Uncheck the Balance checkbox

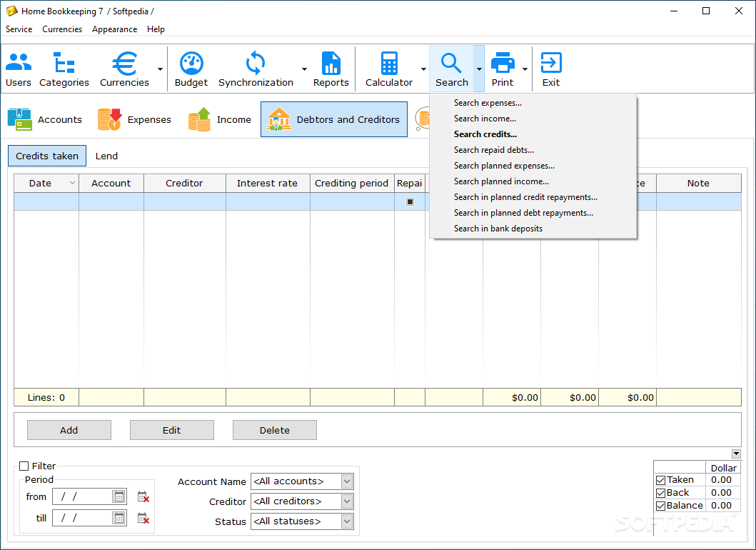point(660,506)
